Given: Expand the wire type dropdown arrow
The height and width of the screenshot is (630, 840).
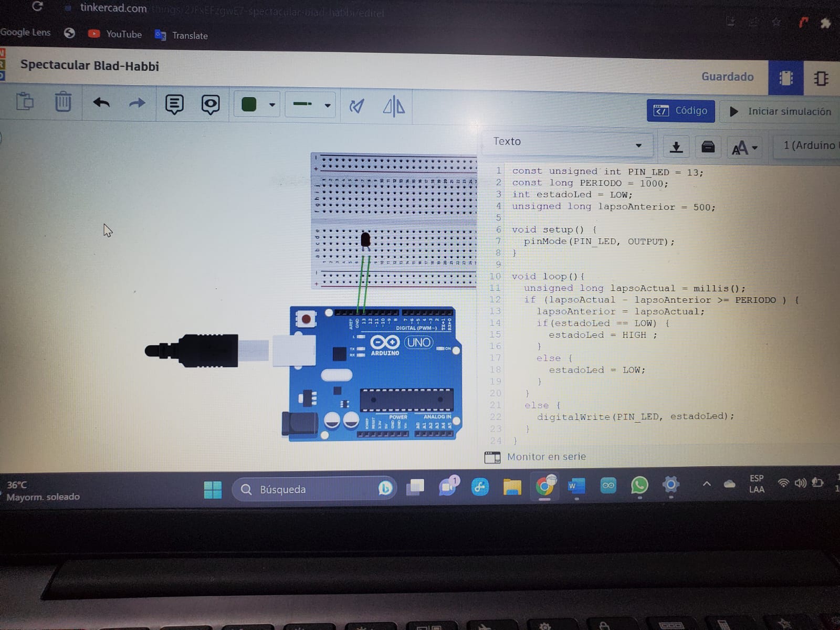Looking at the screenshot, I should tap(328, 106).
